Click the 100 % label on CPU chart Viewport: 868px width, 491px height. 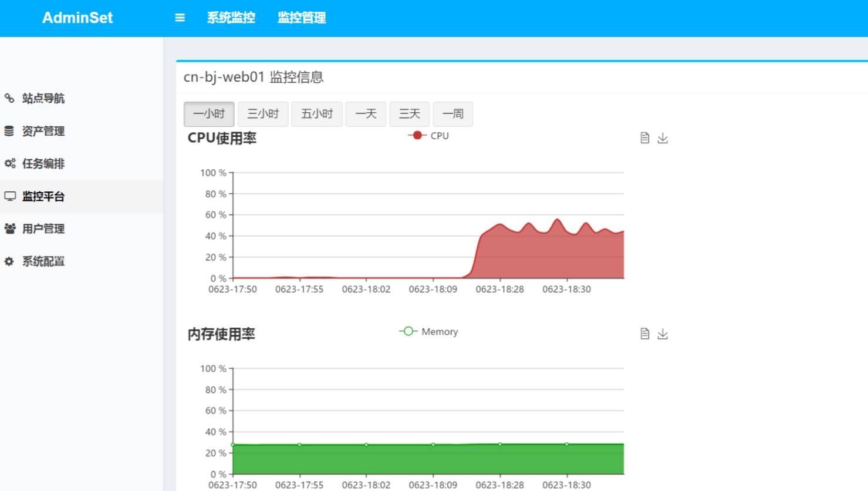coord(213,173)
